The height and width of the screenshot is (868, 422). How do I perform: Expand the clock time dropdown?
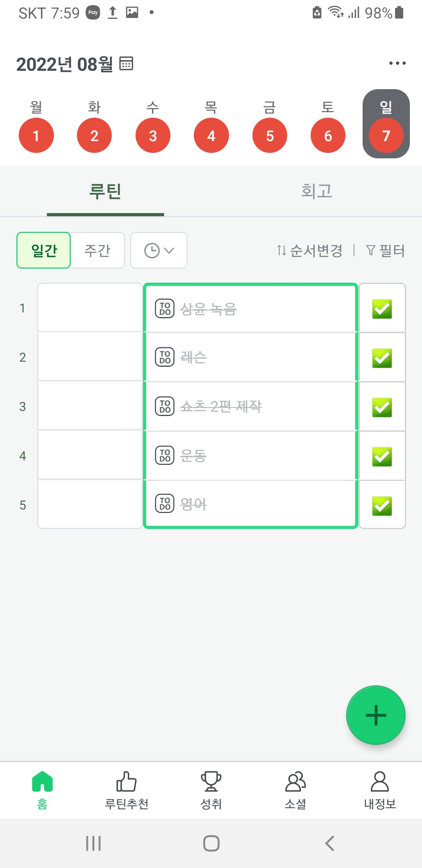tap(159, 251)
